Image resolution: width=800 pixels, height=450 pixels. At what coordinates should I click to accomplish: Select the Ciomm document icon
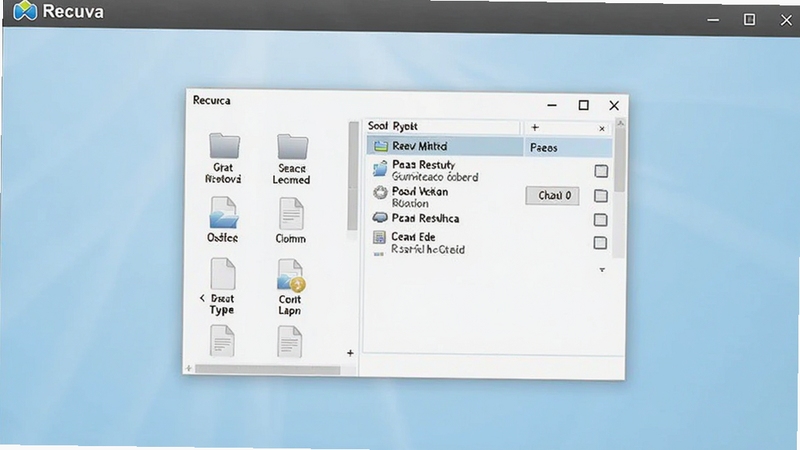click(x=291, y=214)
